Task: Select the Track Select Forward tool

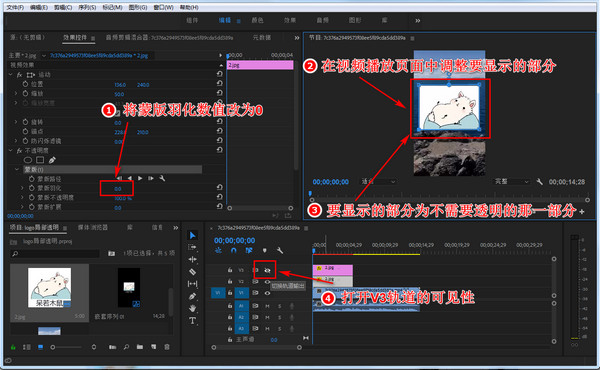Action: 192,247
